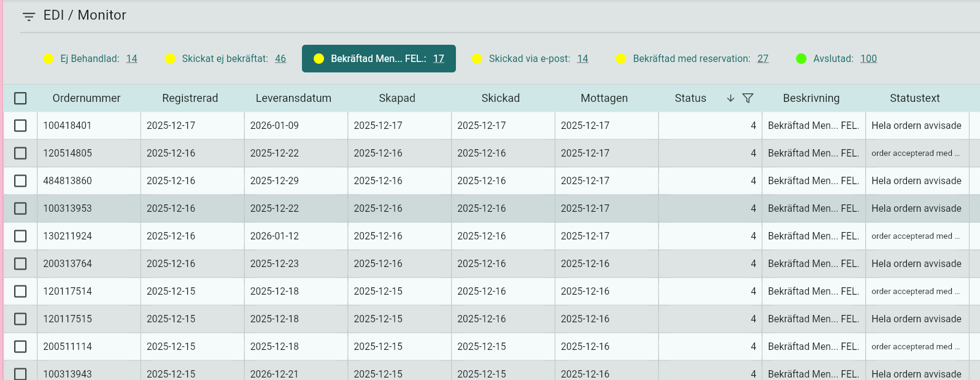
Task: Check the row for order 100418401
Action: pyautogui.click(x=20, y=126)
